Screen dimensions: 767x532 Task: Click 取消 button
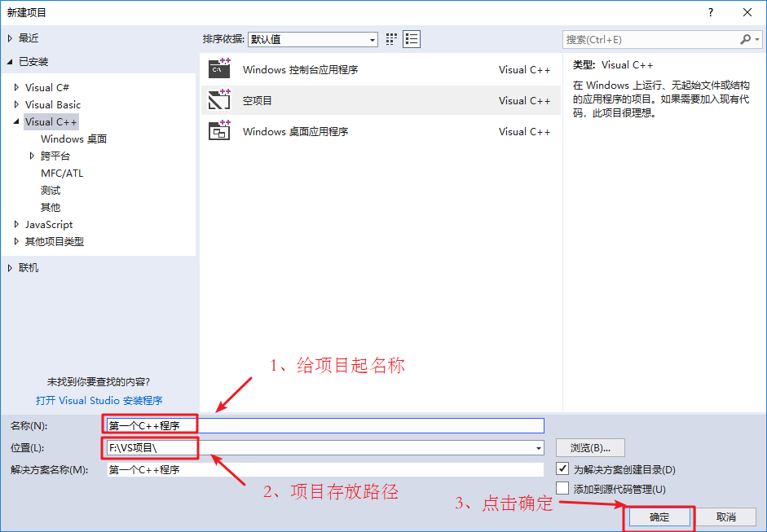[x=726, y=517]
